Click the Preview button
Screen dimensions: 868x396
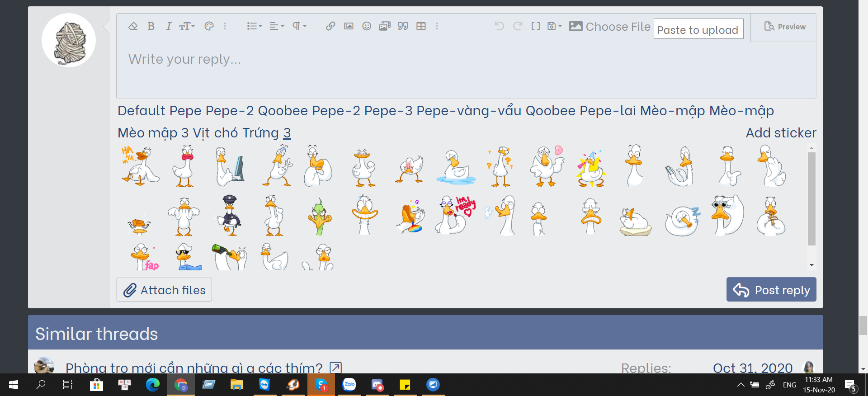tap(785, 27)
